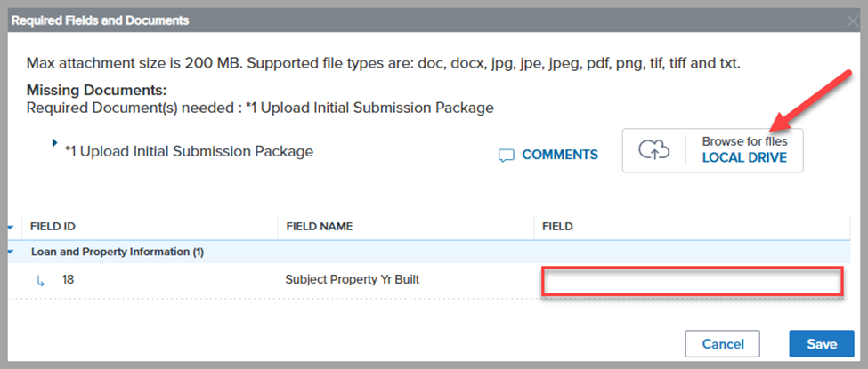
Task: Click the Upload Initial Submission Package label
Action: [x=189, y=152]
